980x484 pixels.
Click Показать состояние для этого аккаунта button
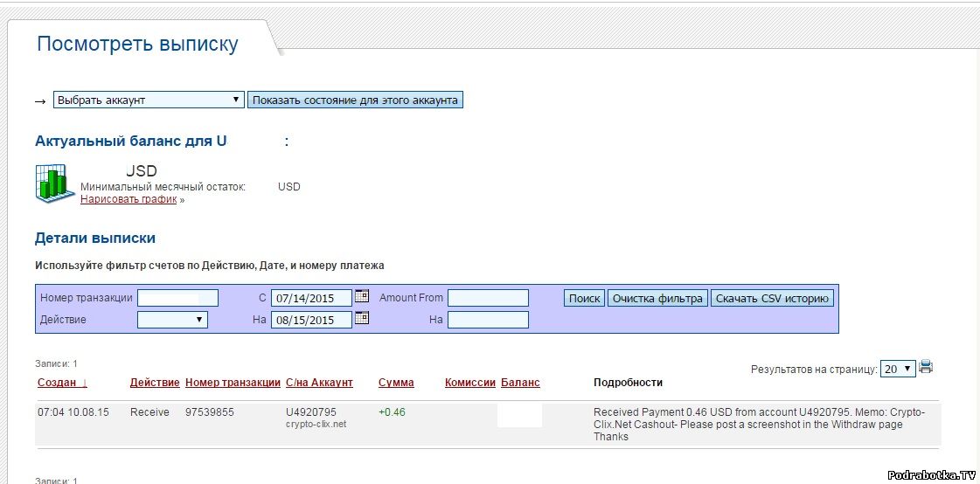pos(355,100)
